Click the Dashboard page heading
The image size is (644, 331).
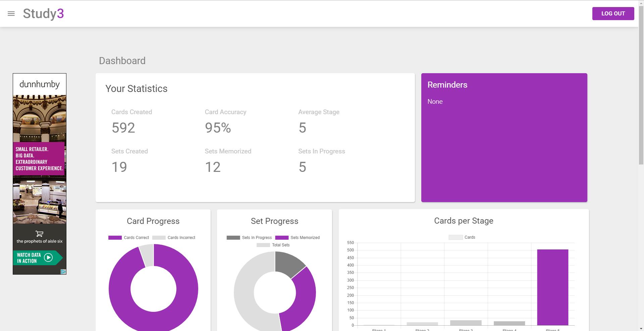point(122,61)
